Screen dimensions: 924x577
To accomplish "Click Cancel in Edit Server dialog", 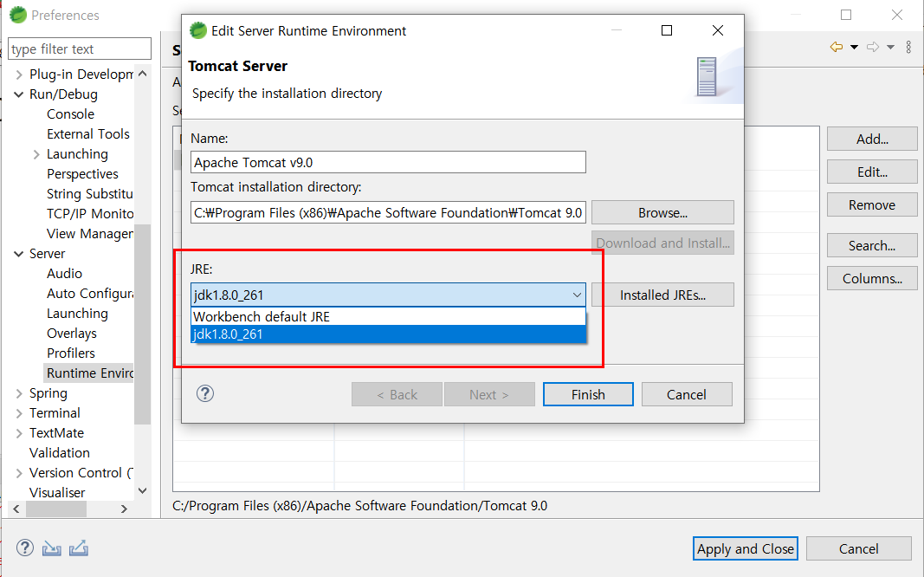I will 687,394.
